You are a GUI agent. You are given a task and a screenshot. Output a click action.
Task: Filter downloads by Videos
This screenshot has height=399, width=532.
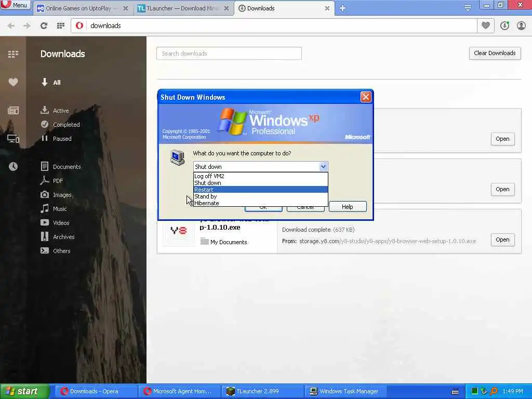[x=55, y=222]
